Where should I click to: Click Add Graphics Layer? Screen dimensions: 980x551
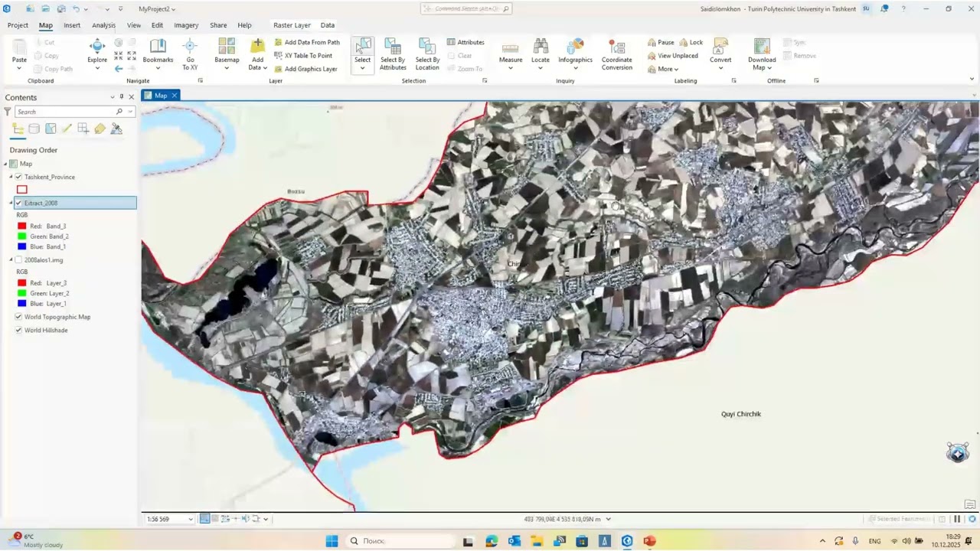pyautogui.click(x=305, y=69)
